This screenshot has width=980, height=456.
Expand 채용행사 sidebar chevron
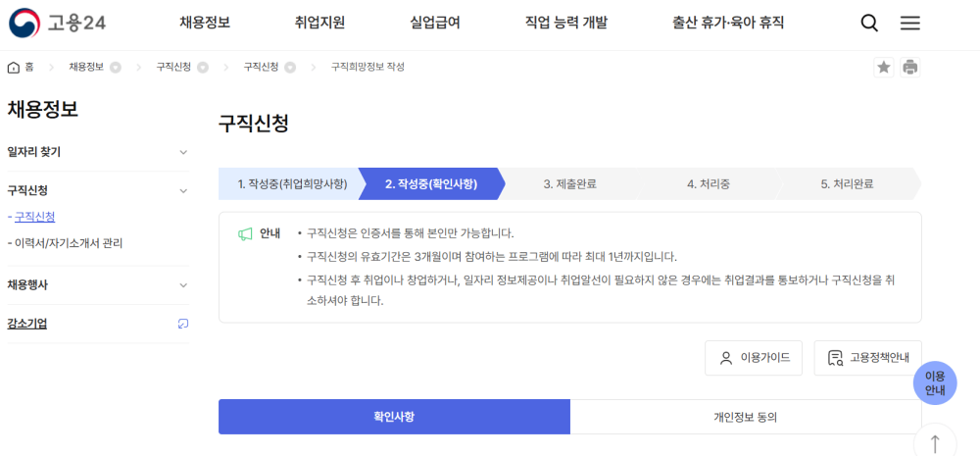(x=183, y=285)
